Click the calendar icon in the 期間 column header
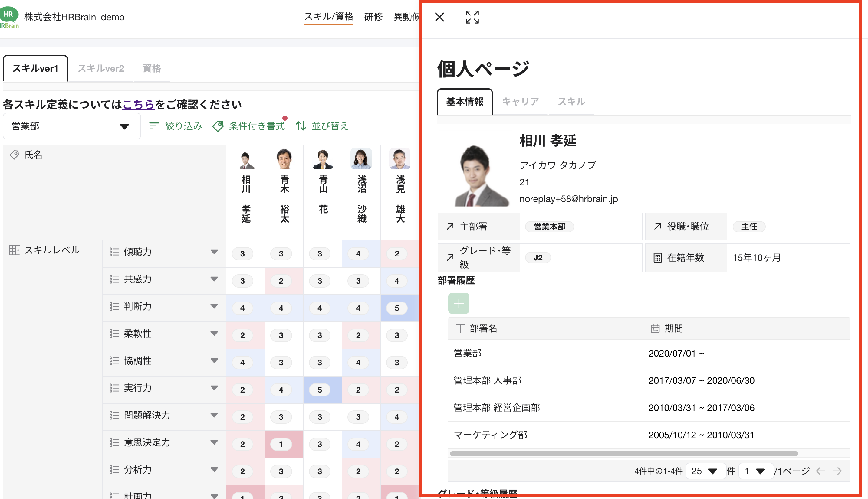The height and width of the screenshot is (499, 868). pyautogui.click(x=655, y=328)
